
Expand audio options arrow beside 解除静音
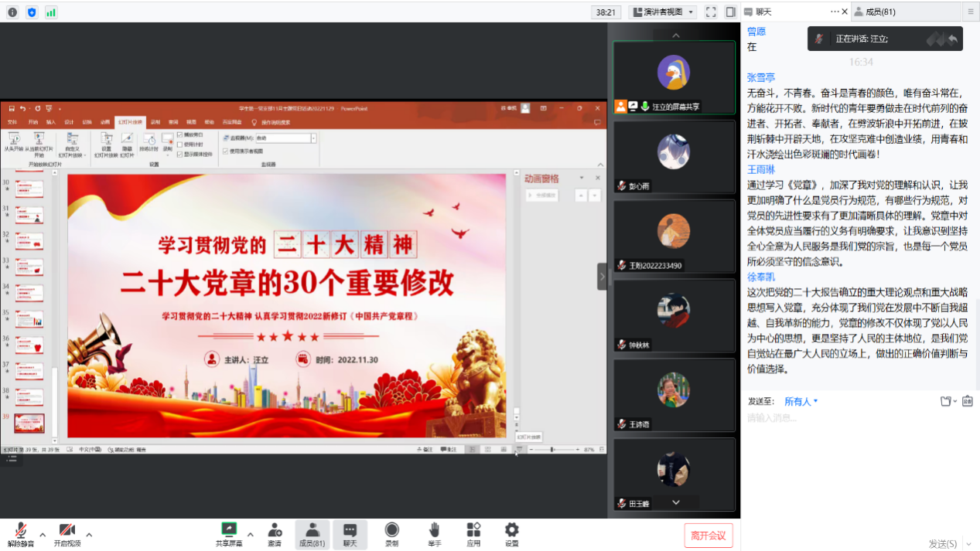pyautogui.click(x=43, y=534)
